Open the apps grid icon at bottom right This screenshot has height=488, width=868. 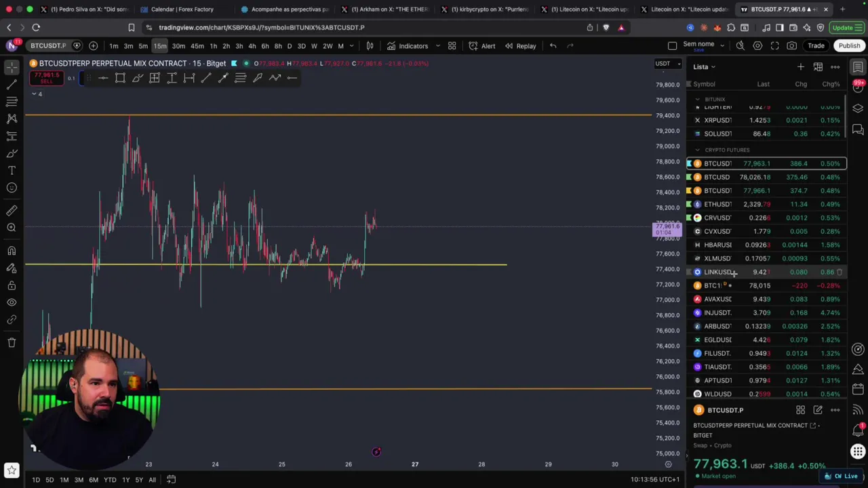pos(858,451)
